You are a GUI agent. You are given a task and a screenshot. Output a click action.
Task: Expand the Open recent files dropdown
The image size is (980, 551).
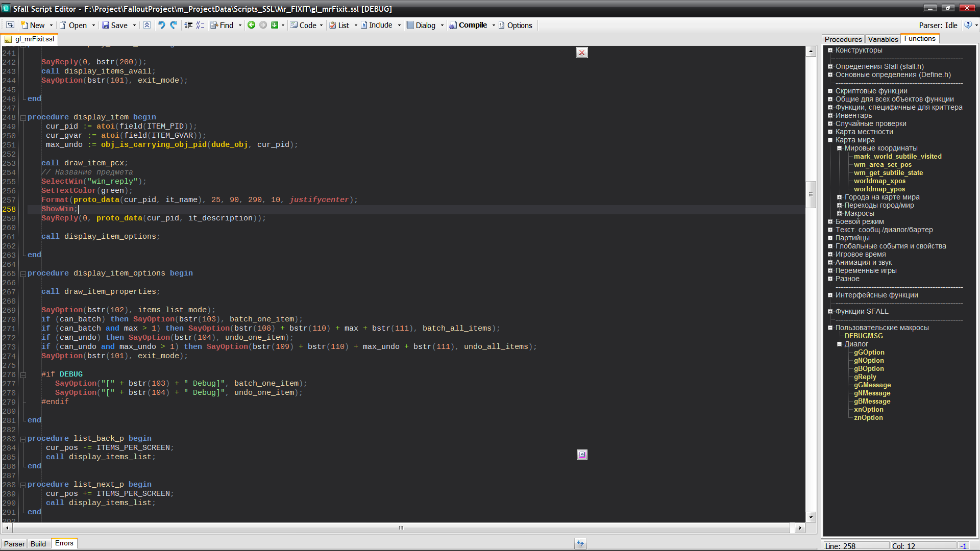pos(93,25)
